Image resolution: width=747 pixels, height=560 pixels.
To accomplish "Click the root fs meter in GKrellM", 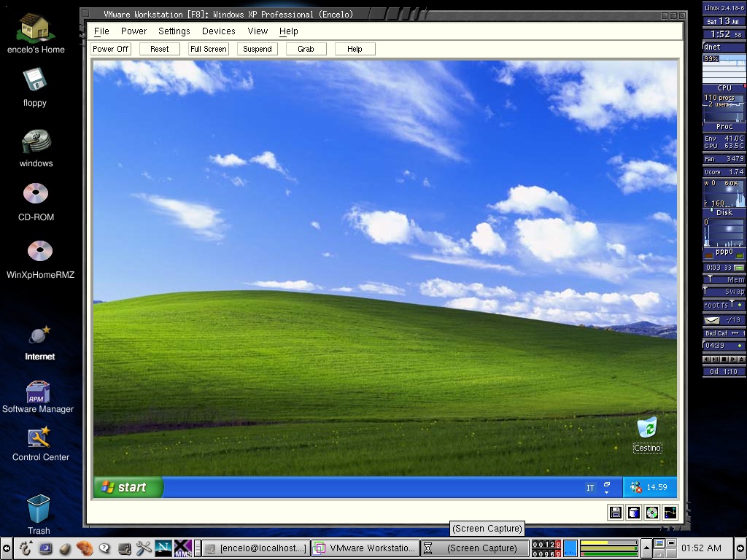I will click(724, 305).
